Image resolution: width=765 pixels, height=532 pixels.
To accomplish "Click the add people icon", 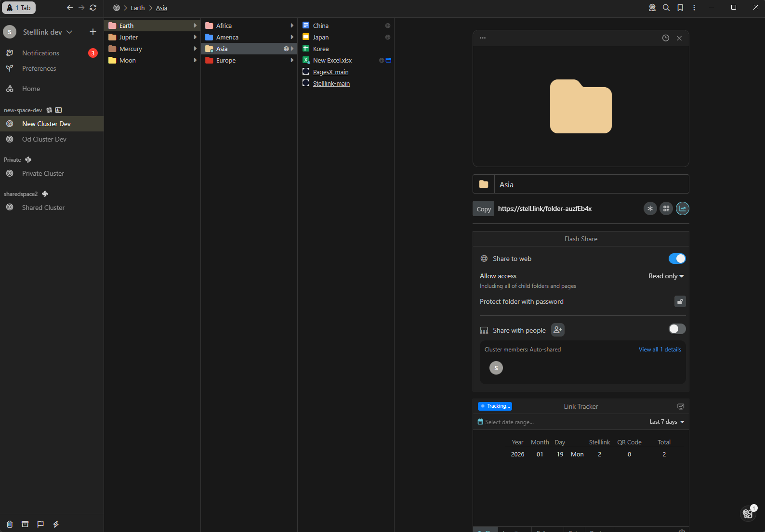I will tap(558, 330).
